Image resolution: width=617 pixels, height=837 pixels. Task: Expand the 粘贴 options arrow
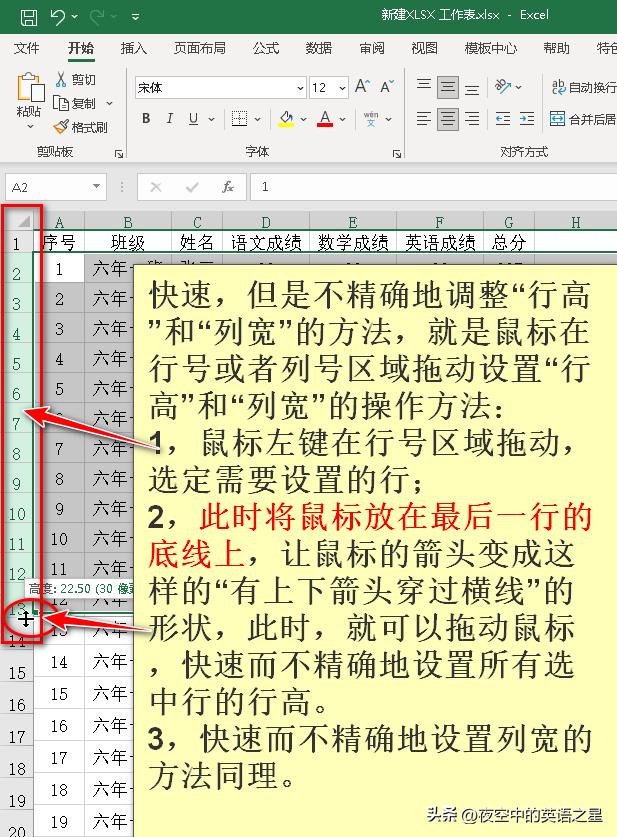click(x=30, y=127)
